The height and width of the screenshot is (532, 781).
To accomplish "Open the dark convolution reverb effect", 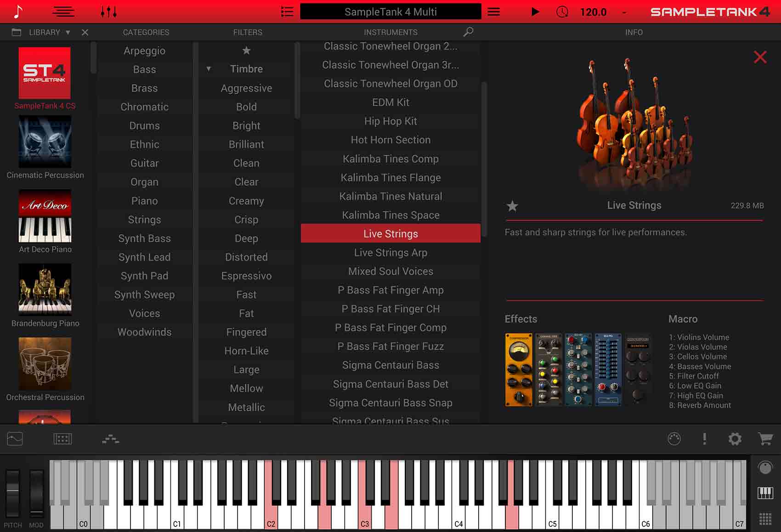I will pyautogui.click(x=638, y=370).
